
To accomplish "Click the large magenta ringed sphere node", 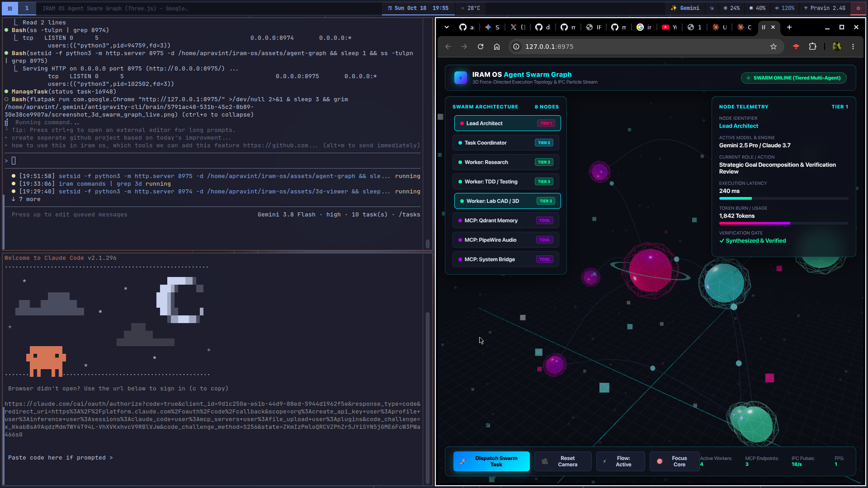I will click(651, 270).
